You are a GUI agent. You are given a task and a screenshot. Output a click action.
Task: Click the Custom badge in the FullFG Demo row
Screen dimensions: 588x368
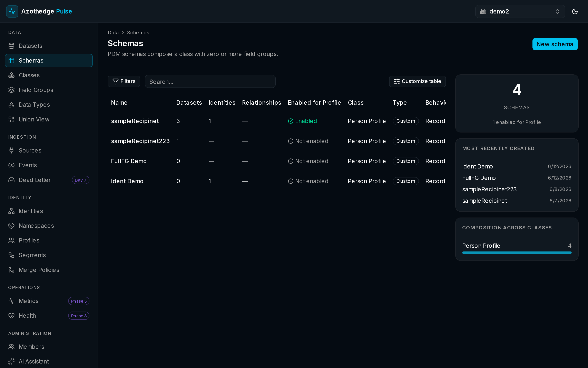(x=405, y=161)
